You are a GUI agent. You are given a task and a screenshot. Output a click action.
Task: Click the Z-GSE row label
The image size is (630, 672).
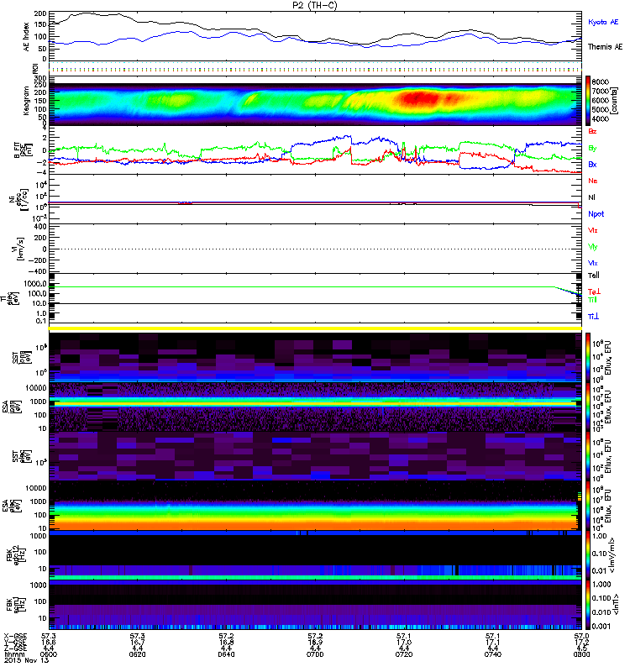[x=15, y=648]
